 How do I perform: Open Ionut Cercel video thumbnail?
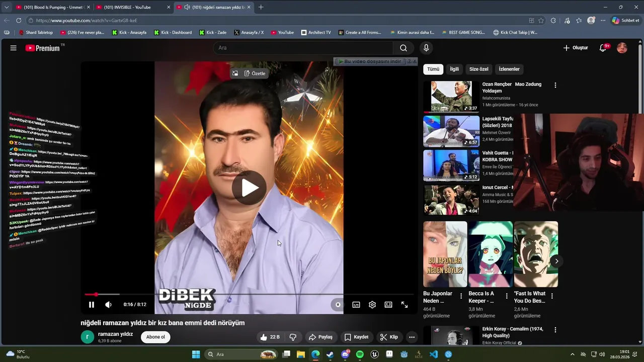click(x=451, y=200)
